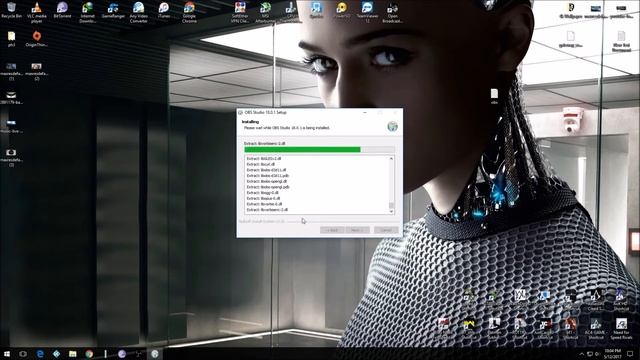
Task: Open Google Chrome desktop shortcut
Action: [x=189, y=11]
